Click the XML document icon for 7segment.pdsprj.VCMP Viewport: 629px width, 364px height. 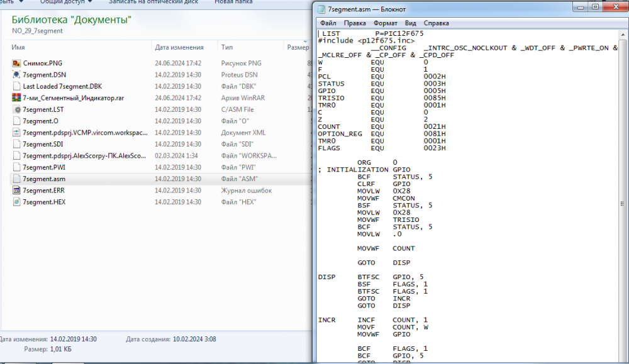click(x=16, y=133)
